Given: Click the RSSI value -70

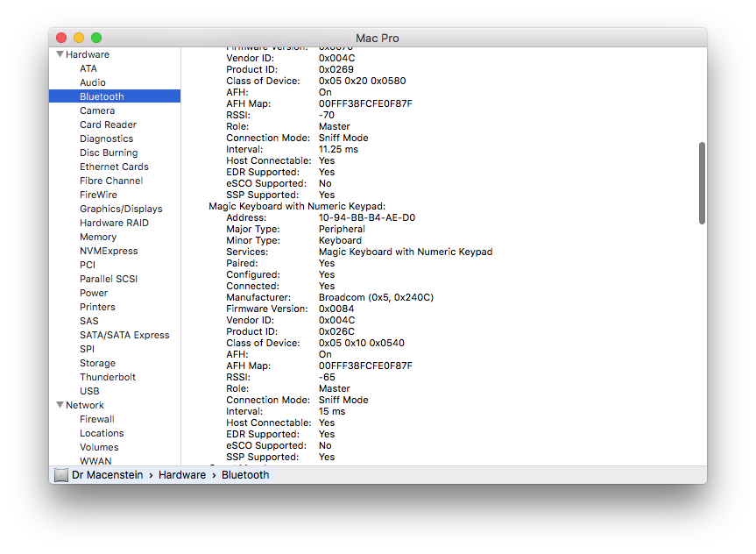Looking at the screenshot, I should click(x=327, y=115).
